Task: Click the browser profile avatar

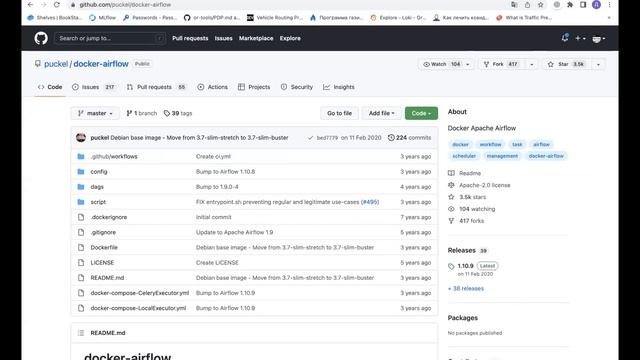Action: (x=596, y=4)
